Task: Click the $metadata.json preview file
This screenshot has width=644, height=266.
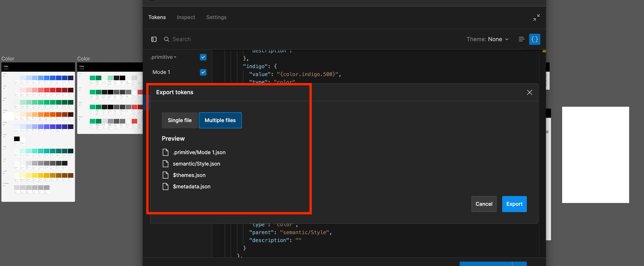Action: pos(192,186)
